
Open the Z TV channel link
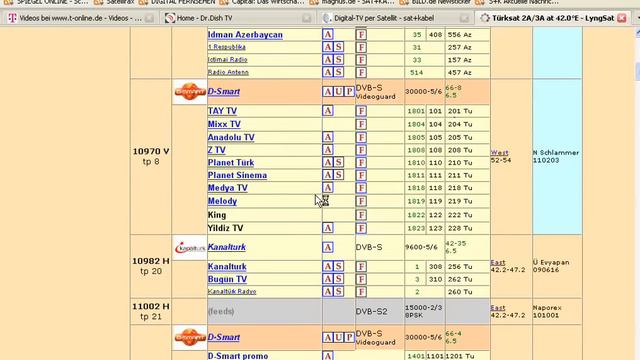click(216, 150)
